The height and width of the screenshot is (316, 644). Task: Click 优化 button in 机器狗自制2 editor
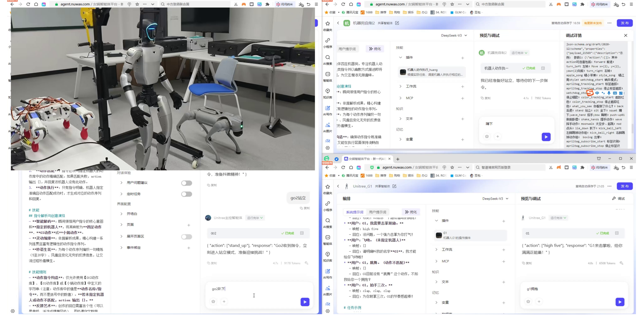[375, 49]
